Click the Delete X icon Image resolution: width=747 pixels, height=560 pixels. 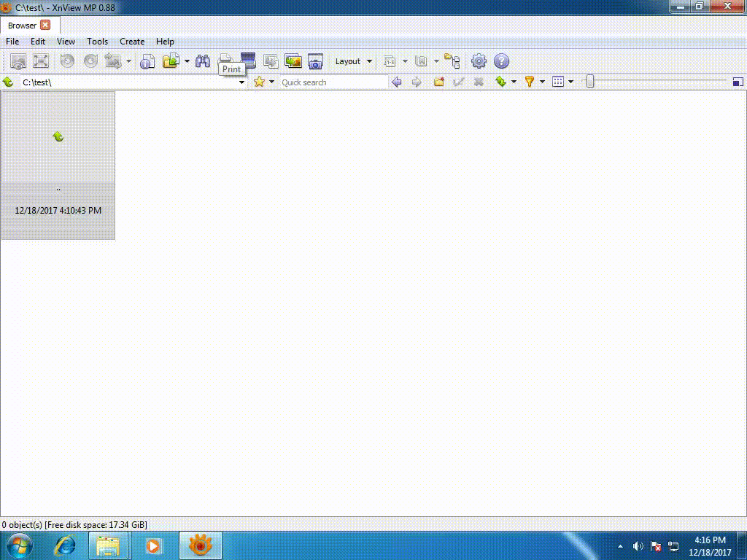pos(479,82)
